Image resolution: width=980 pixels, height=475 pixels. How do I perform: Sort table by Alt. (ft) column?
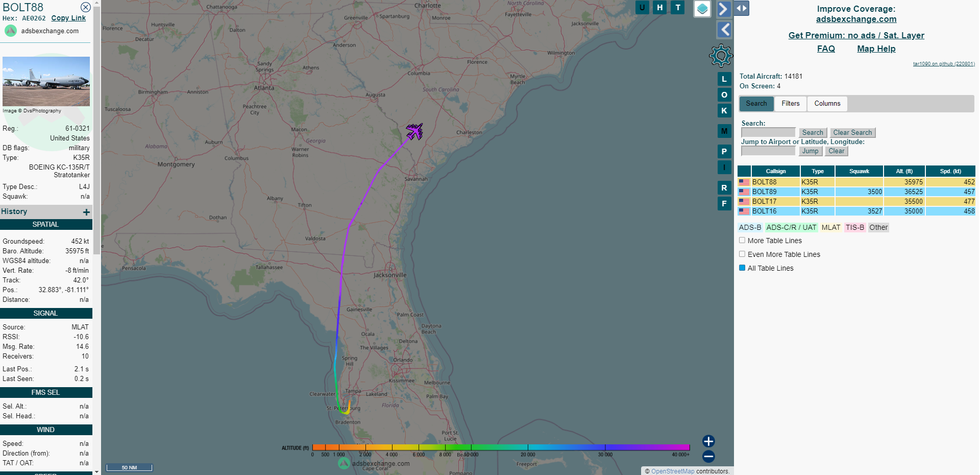point(904,172)
